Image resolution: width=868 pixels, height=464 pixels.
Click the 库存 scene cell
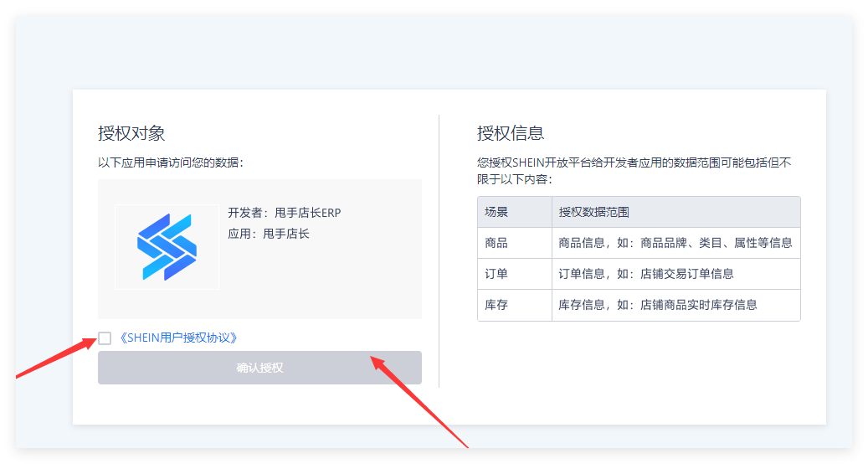[515, 305]
